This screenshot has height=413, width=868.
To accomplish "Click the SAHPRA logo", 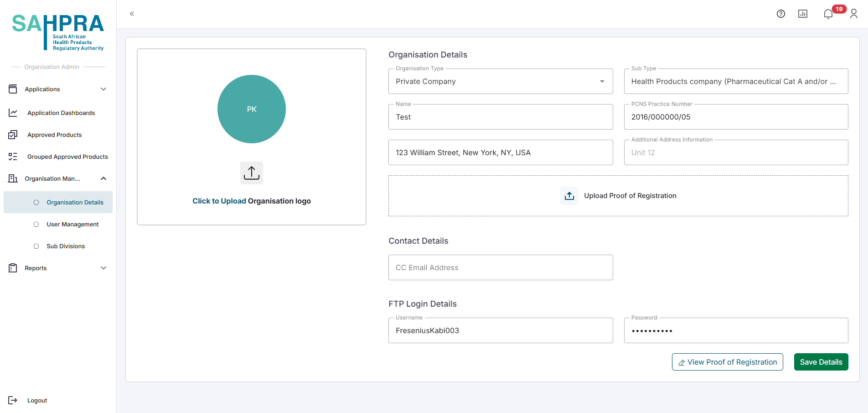I will 58,32.
